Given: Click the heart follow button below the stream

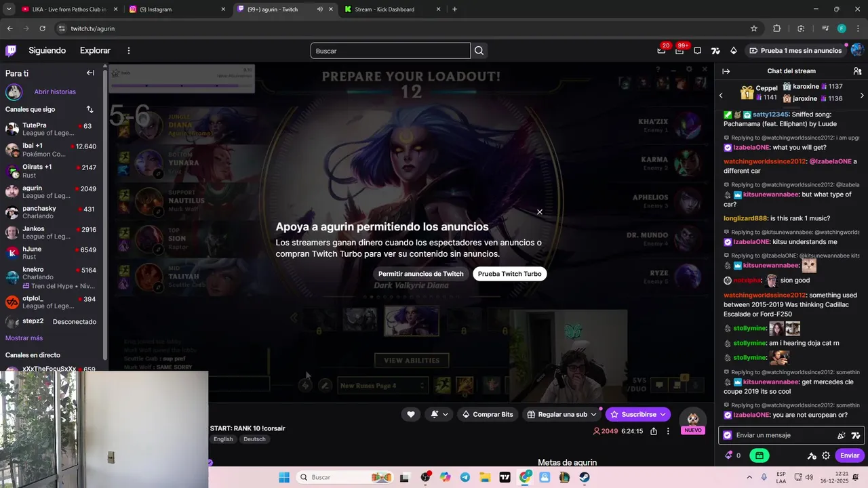Looking at the screenshot, I should coord(410,414).
